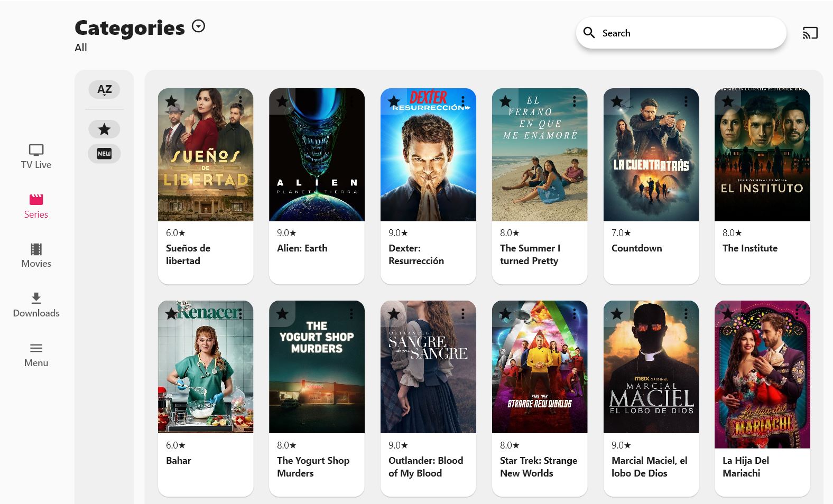Click the "All" category label
This screenshot has height=504, width=833.
coord(81,48)
